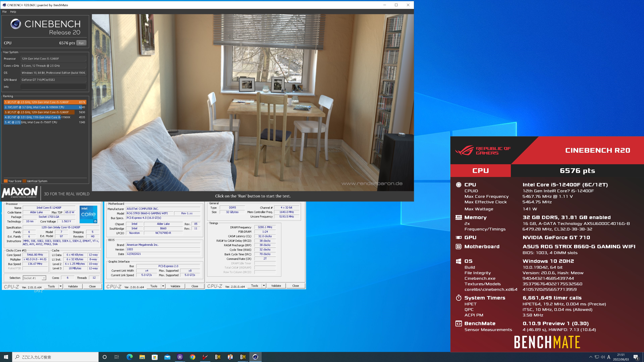Select ranking row 1 scoring 6576
This screenshot has height=362, width=644.
45,102
